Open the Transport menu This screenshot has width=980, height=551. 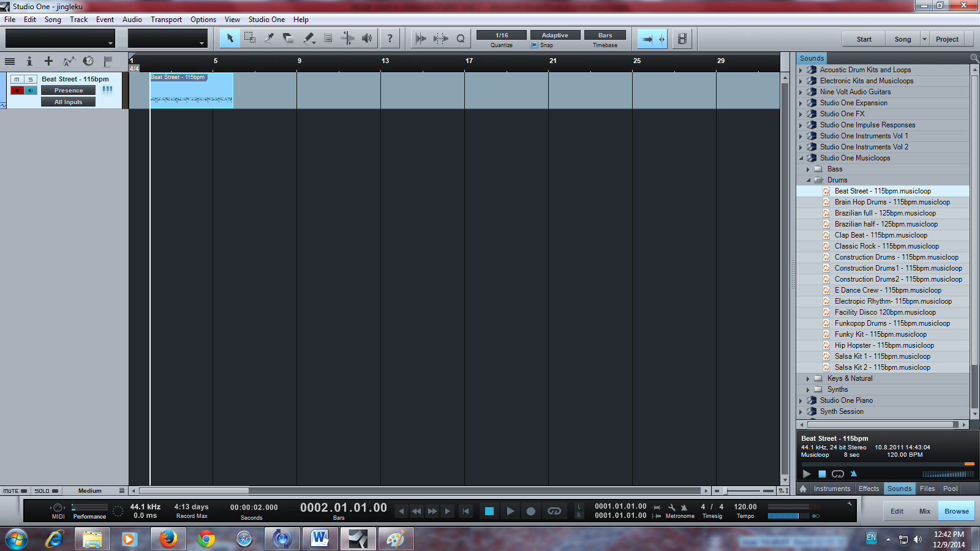coord(166,20)
